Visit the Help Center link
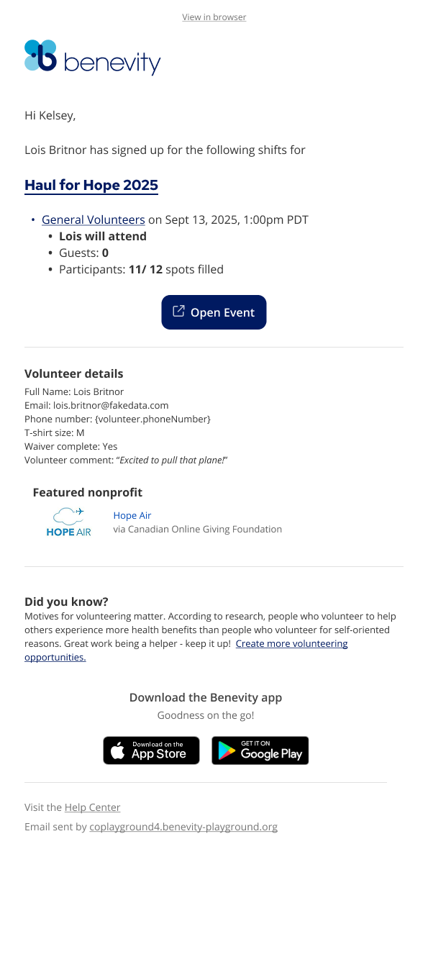428x980 pixels. 93,807
